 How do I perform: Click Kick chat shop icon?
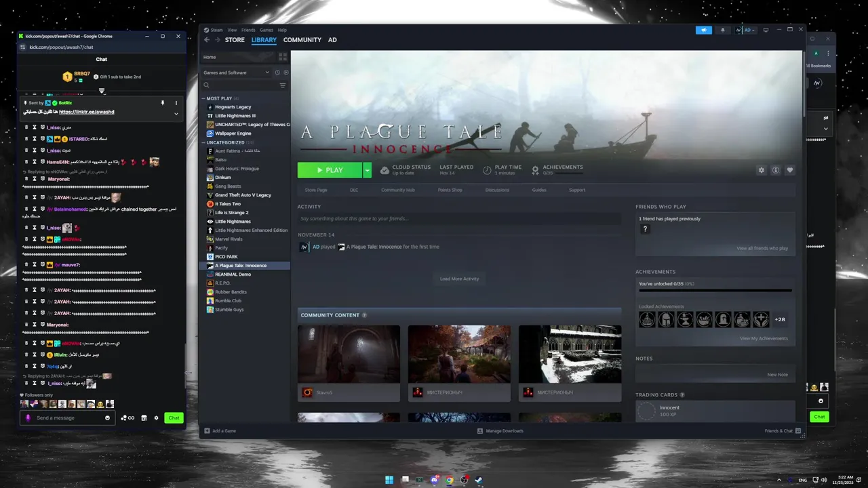tap(144, 418)
